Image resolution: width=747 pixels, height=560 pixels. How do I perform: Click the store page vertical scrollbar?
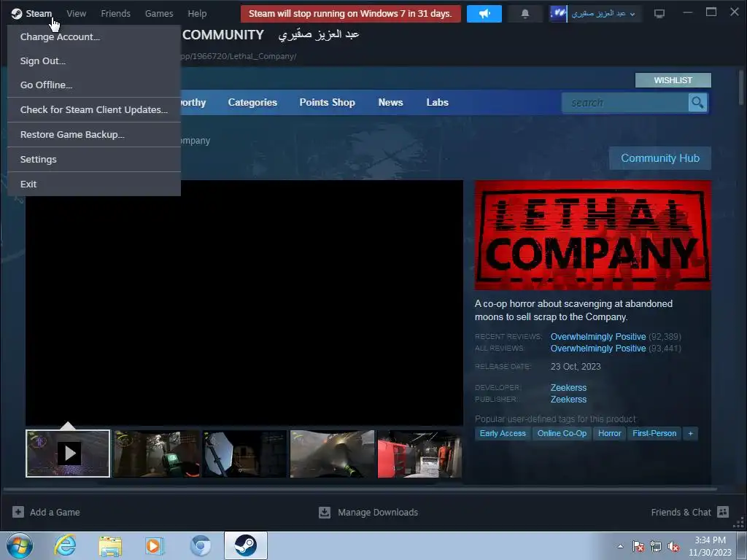(x=741, y=87)
